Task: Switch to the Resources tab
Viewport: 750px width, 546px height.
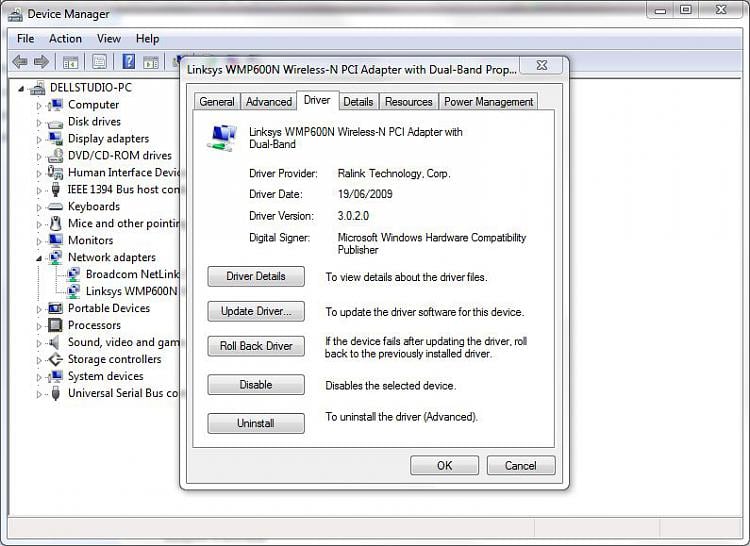Action: click(x=408, y=102)
